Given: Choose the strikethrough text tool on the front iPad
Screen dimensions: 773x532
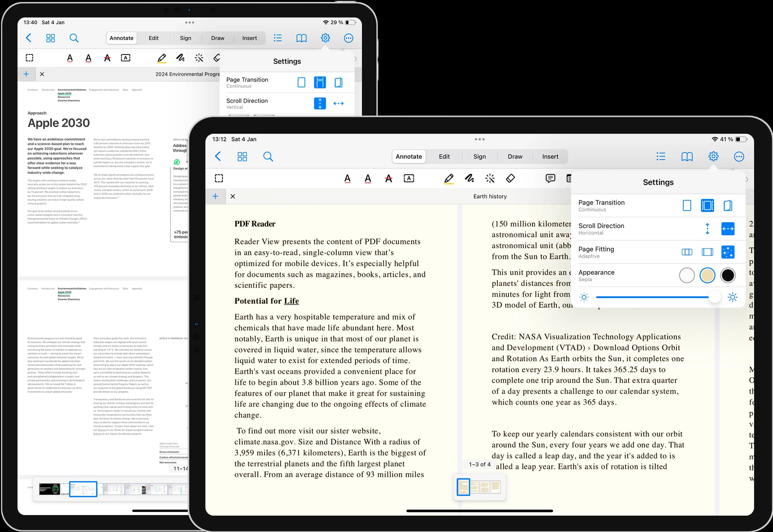Looking at the screenshot, I should (x=388, y=179).
